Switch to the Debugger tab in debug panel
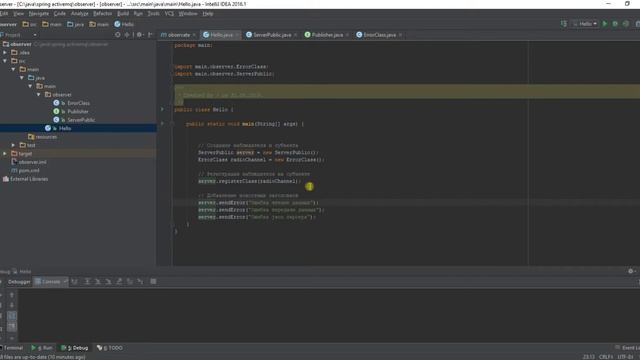This screenshot has height=360, width=640. coord(19,282)
